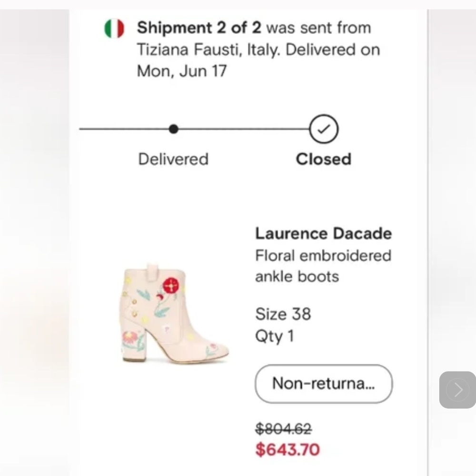Image resolution: width=476 pixels, height=476 pixels.
Task: Click the red $643.70 sale price
Action: [x=288, y=449]
